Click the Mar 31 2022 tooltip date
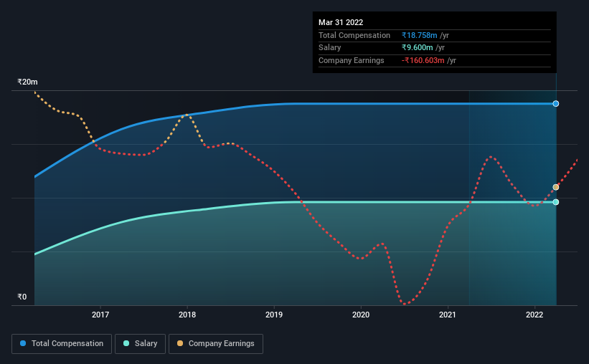This screenshot has width=589, height=364. pyautogui.click(x=341, y=22)
